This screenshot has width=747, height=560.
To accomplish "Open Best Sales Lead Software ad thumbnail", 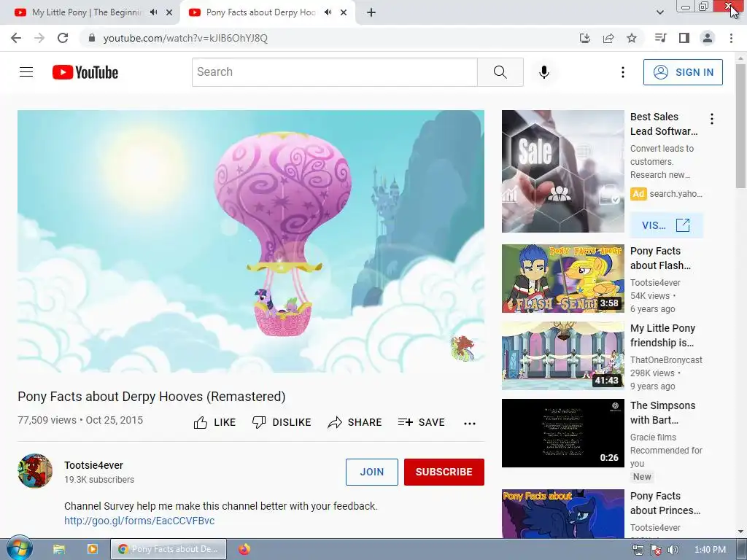I will pyautogui.click(x=562, y=171).
